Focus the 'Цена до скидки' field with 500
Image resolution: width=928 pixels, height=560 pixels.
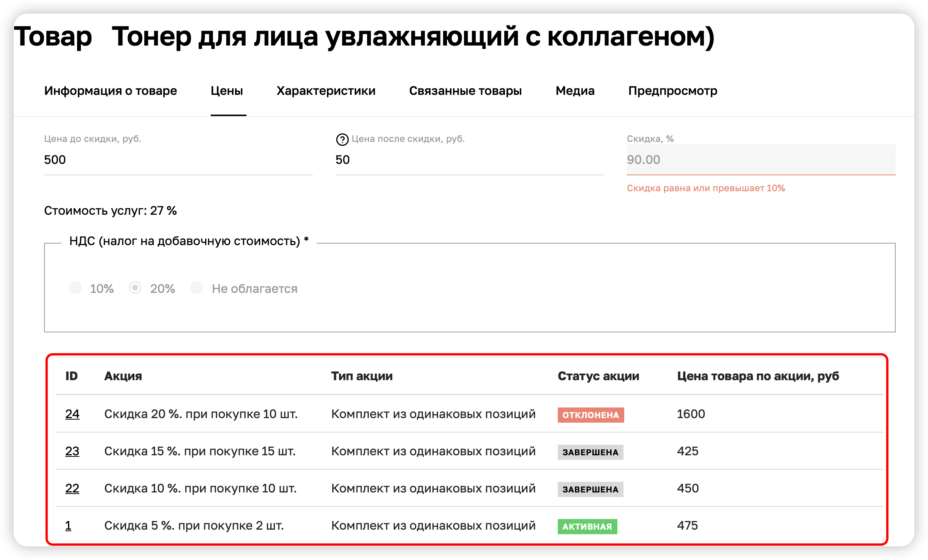point(178,160)
